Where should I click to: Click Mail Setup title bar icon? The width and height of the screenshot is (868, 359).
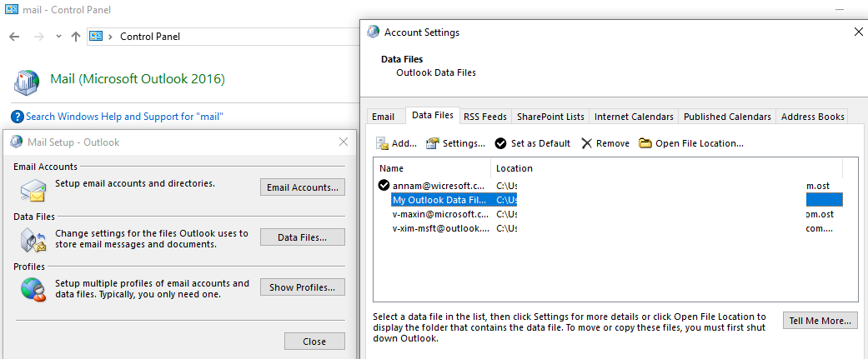tap(17, 142)
